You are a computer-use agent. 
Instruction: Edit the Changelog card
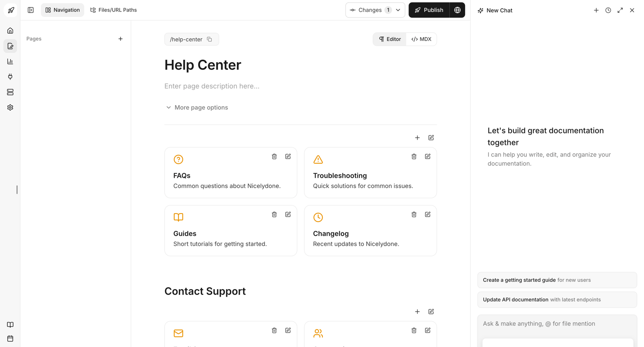coord(428,214)
